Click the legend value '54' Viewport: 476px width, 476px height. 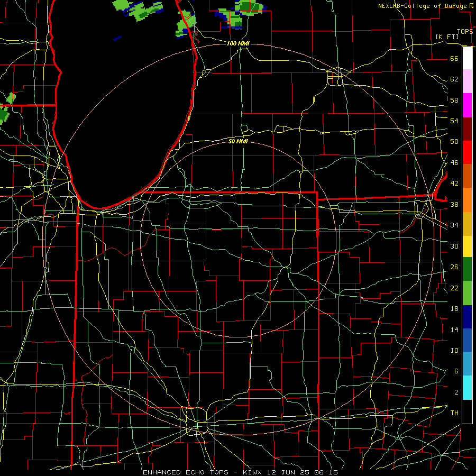(454, 121)
